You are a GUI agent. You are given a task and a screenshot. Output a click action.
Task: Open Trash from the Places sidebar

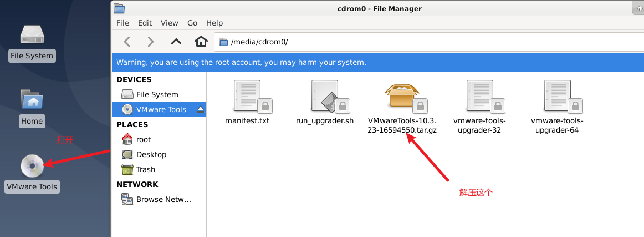pos(145,169)
